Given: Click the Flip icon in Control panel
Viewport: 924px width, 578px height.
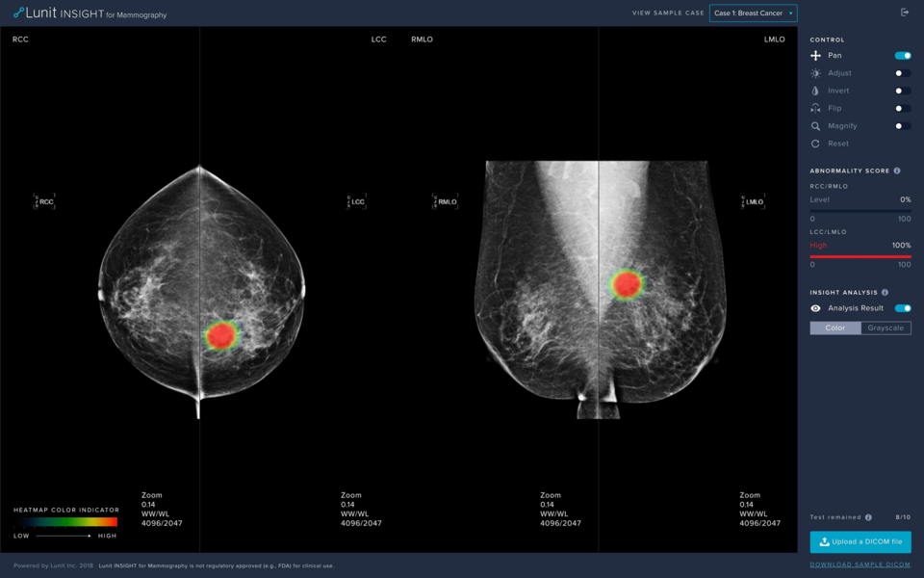Looking at the screenshot, I should pos(815,108).
